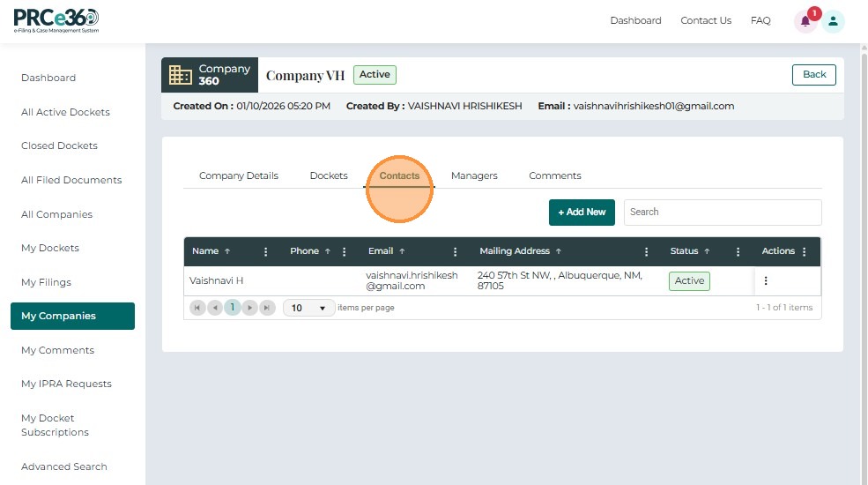This screenshot has height=485, width=868.
Task: Switch to Dockets tab
Action: (329, 175)
